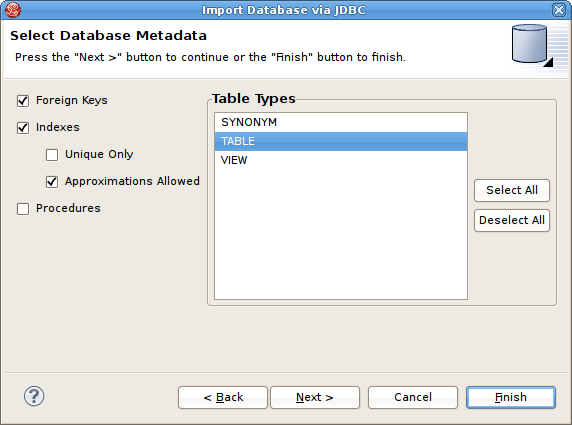Screen dimensions: 572x425
Task: Cancel the JDBC import wizard
Action: coord(413,397)
